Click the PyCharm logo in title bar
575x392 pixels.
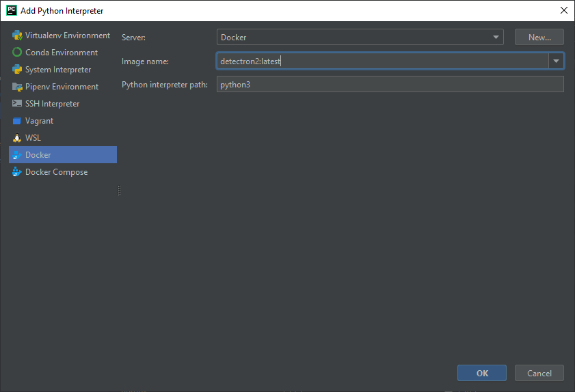click(x=12, y=10)
